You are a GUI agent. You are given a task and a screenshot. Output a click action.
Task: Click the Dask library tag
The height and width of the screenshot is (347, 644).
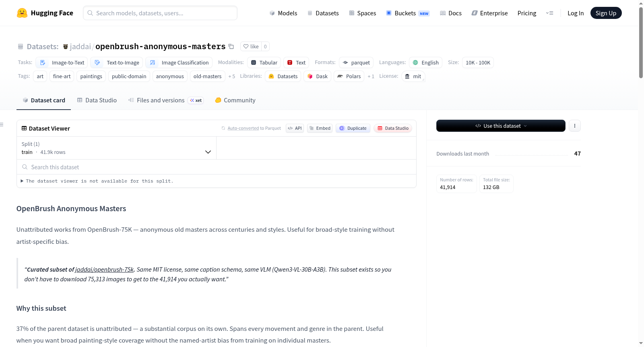pos(317,76)
